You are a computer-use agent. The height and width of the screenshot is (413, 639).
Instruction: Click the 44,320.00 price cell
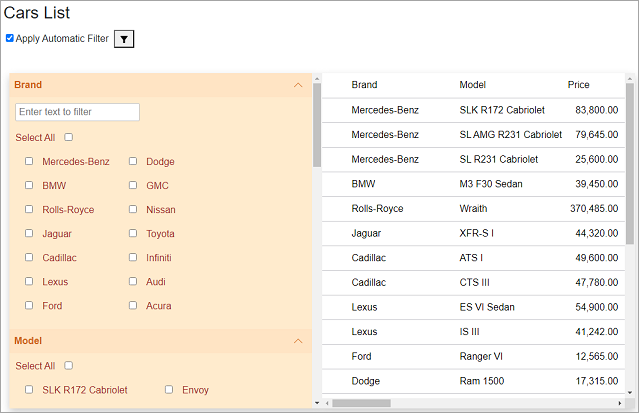[x=597, y=233]
